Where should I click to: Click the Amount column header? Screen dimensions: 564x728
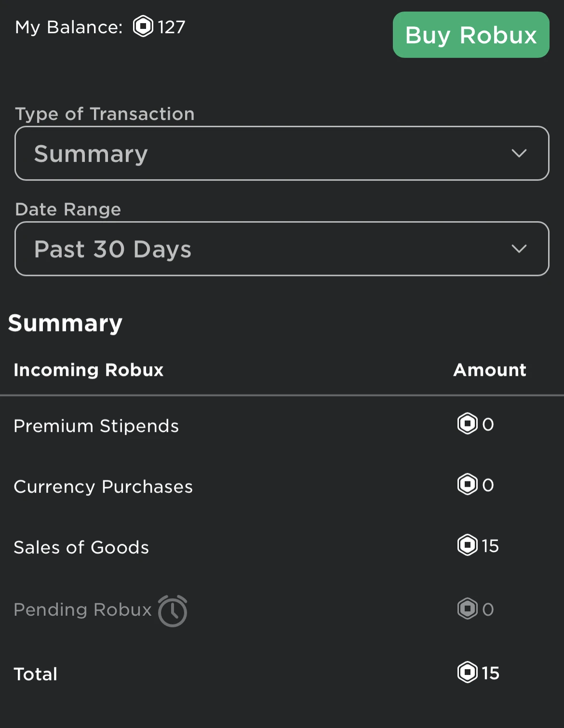click(x=490, y=370)
